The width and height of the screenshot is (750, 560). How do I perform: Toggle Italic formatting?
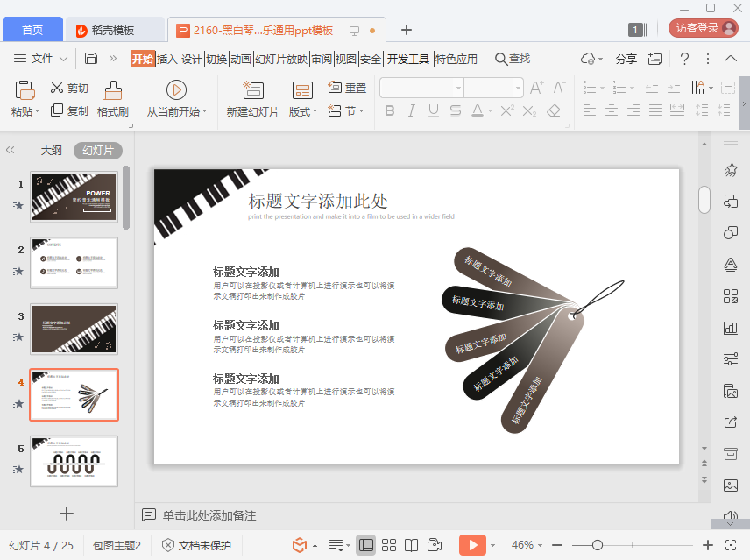point(411,111)
